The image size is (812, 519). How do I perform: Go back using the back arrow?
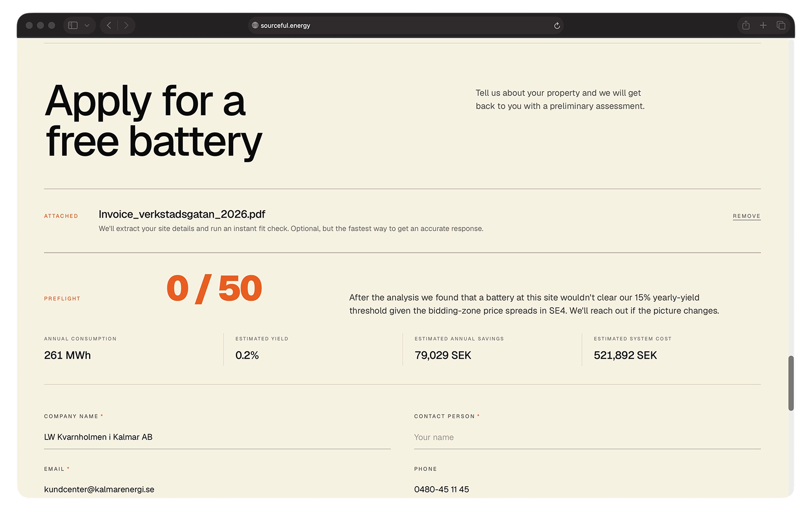tap(109, 25)
